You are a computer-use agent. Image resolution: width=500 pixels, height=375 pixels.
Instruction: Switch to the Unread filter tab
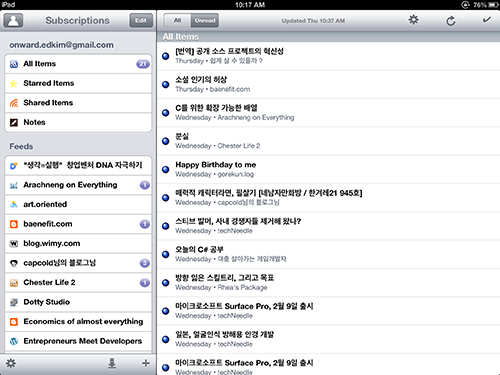pyautogui.click(x=205, y=21)
